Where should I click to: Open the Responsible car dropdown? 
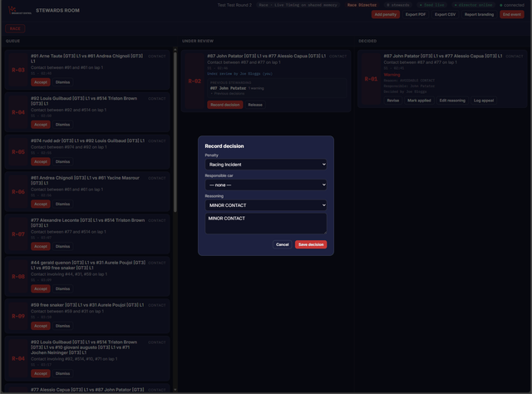[x=266, y=185]
